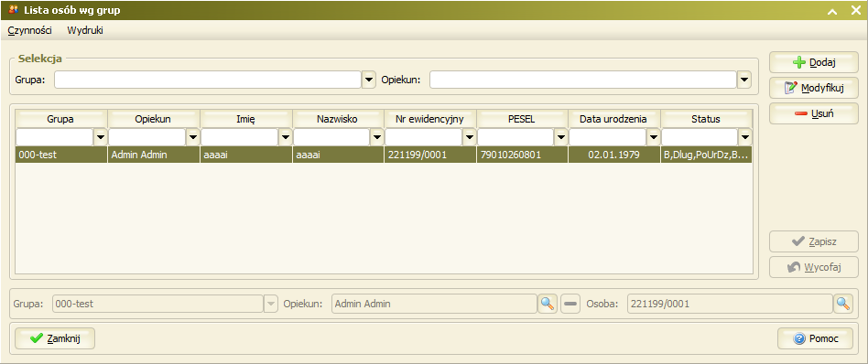Screen dimensions: 868x364
Task: Click the PESEL column filter field
Action: [515, 136]
